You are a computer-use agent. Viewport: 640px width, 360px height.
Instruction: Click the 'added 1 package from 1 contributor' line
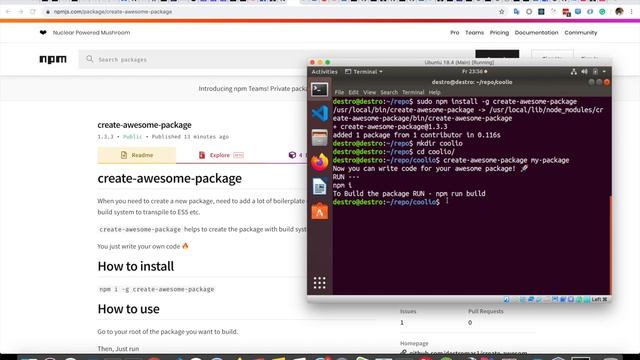416,135
